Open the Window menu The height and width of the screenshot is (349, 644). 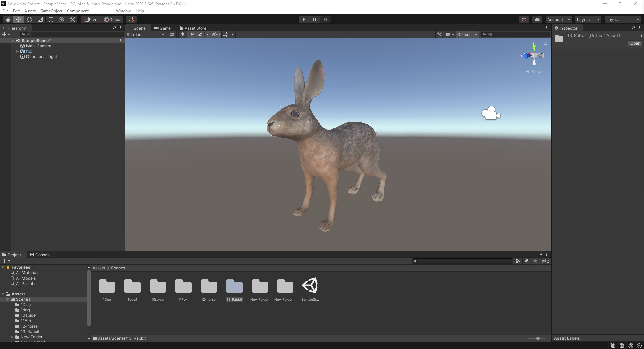[123, 11]
